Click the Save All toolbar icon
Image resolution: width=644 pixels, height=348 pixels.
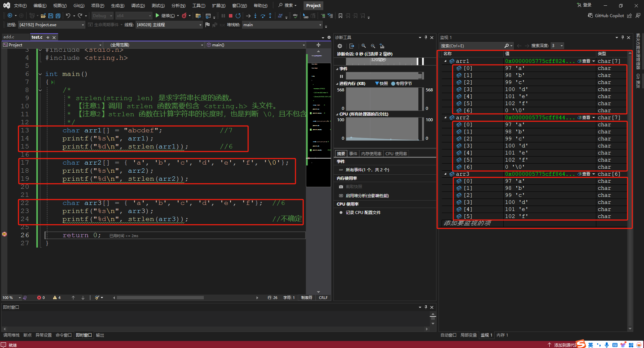point(58,16)
